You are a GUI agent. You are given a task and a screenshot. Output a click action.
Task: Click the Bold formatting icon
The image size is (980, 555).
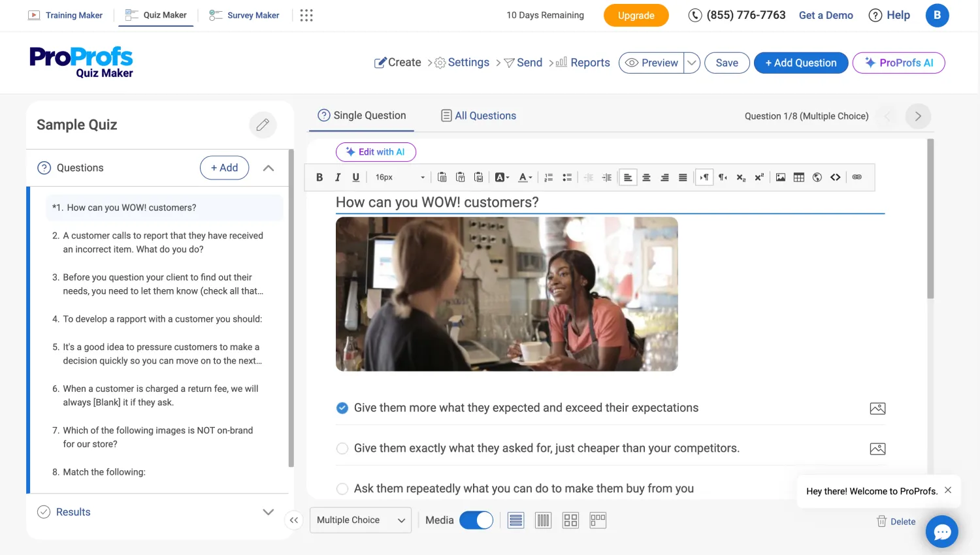click(319, 177)
